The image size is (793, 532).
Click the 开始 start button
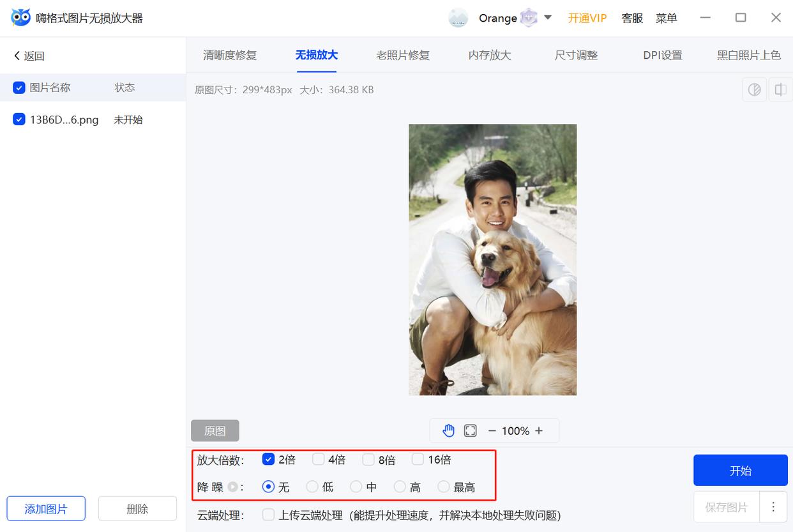[740, 470]
